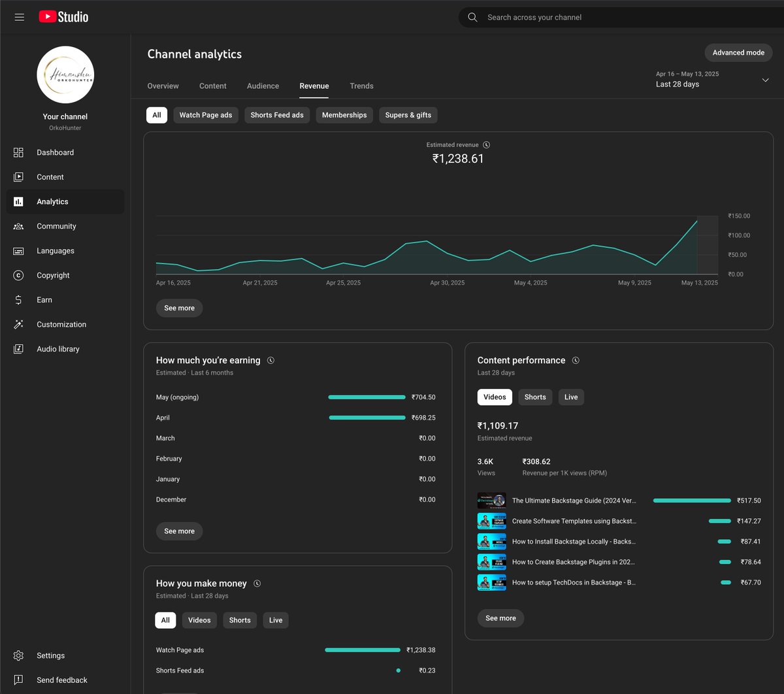Open the hamburger menu icon
Viewport: 784px width, 694px height.
click(20, 17)
